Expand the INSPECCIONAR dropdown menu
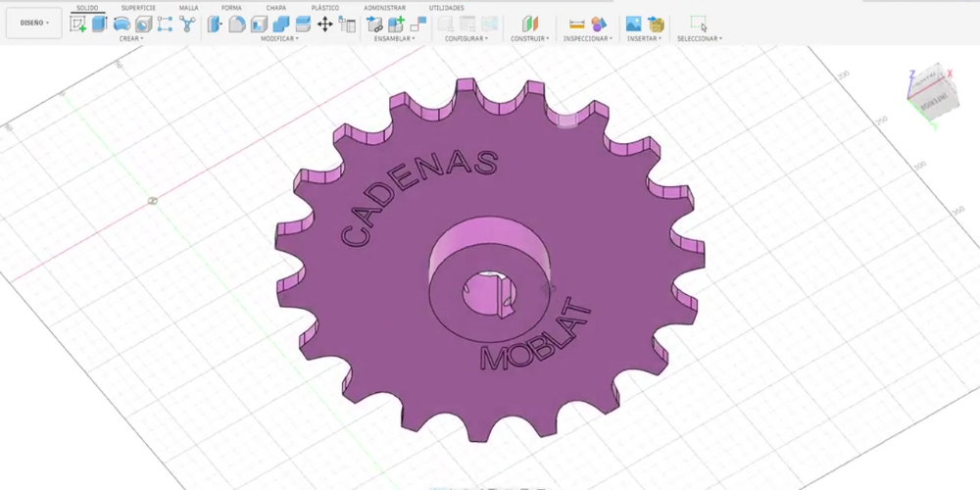The width and height of the screenshot is (980, 490). [x=588, y=39]
